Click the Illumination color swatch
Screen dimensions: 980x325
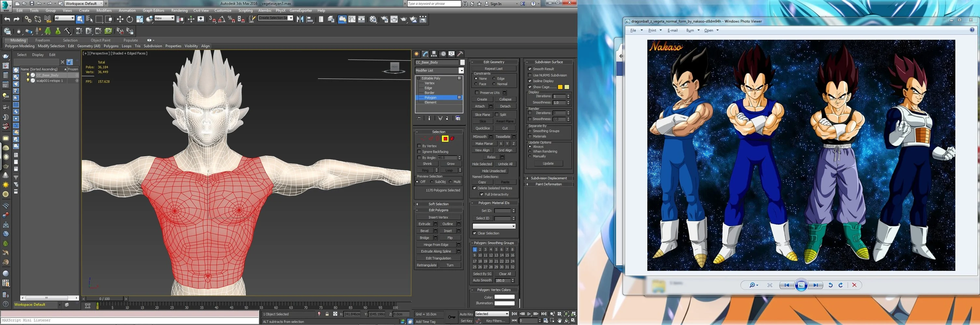point(504,303)
